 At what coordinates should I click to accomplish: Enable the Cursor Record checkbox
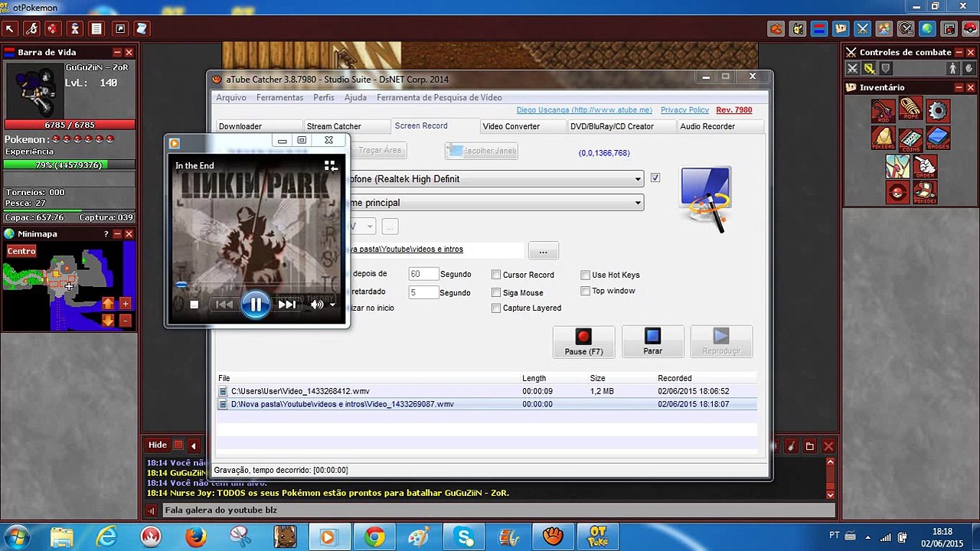tap(496, 275)
